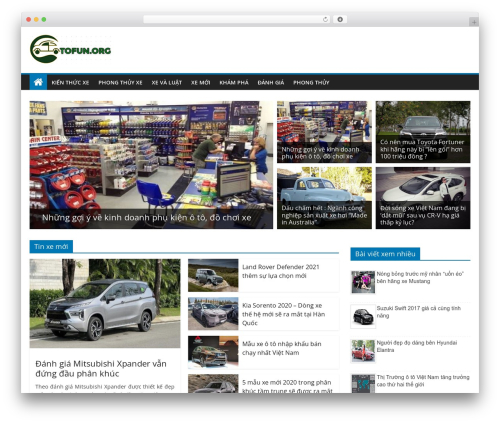This screenshot has width=500, height=423.
Task: Minimize browser window with yellow button
Action: point(36,19)
